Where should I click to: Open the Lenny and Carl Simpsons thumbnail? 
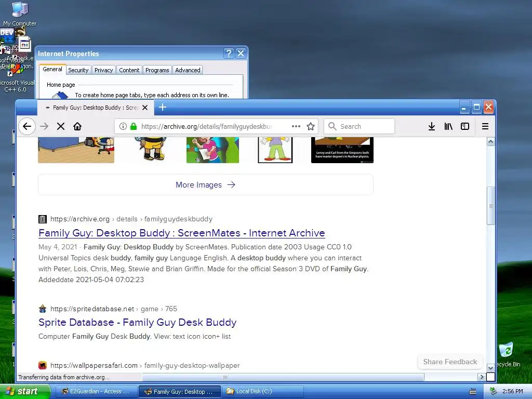point(342,150)
